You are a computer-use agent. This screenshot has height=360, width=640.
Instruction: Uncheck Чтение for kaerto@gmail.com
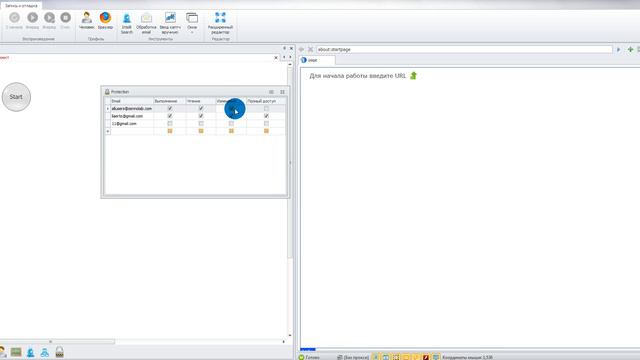[x=201, y=116]
